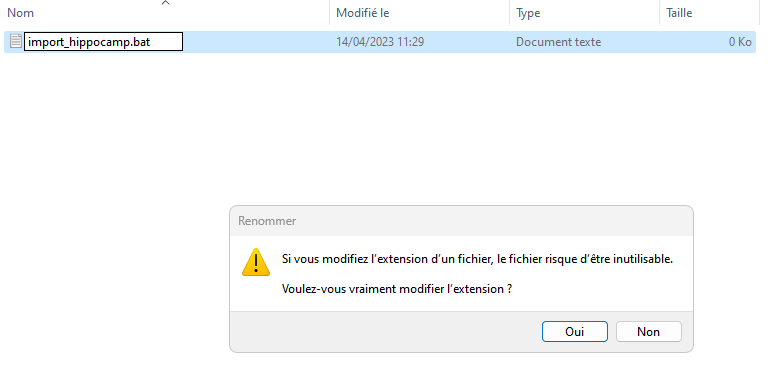Click inside the import_hippocamp.bat rename field
This screenshot has height=366, width=777.
[x=104, y=42]
